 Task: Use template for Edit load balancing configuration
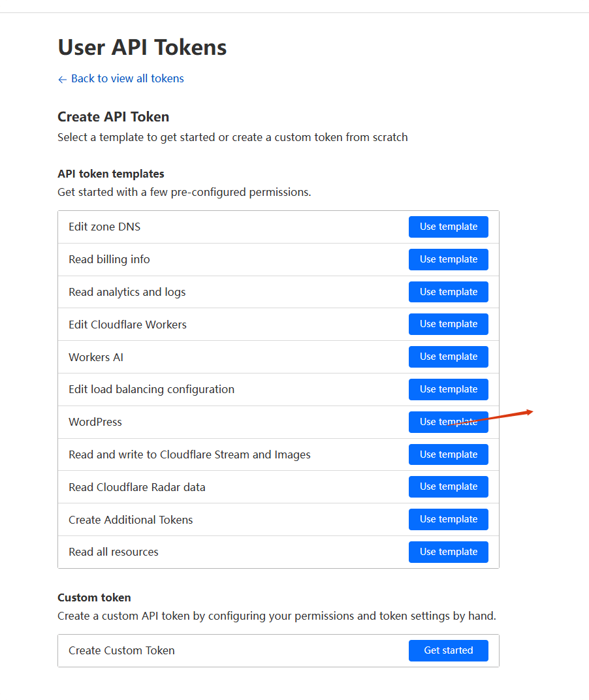point(449,389)
